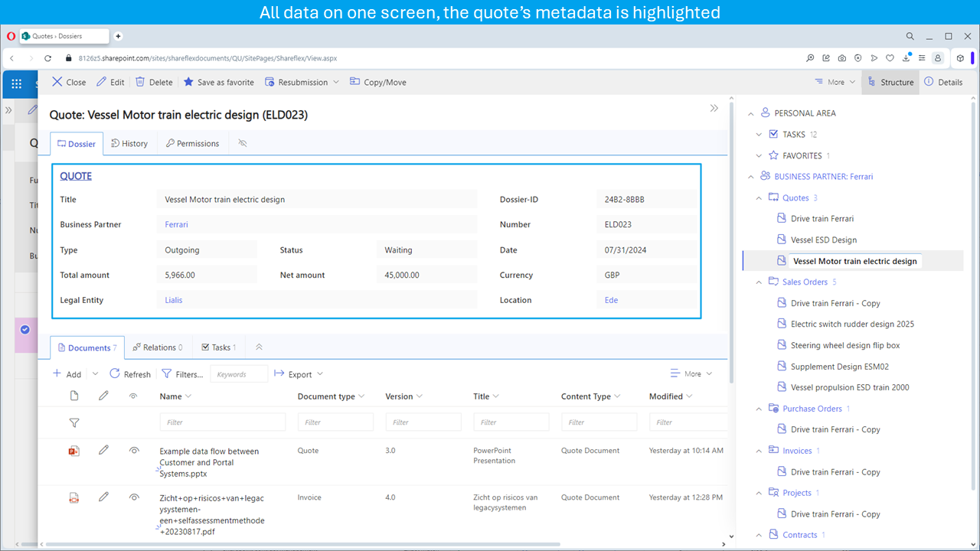Viewport: 980px width, 551px height.
Task: Open the Resubmission dropdown
Action: (302, 82)
